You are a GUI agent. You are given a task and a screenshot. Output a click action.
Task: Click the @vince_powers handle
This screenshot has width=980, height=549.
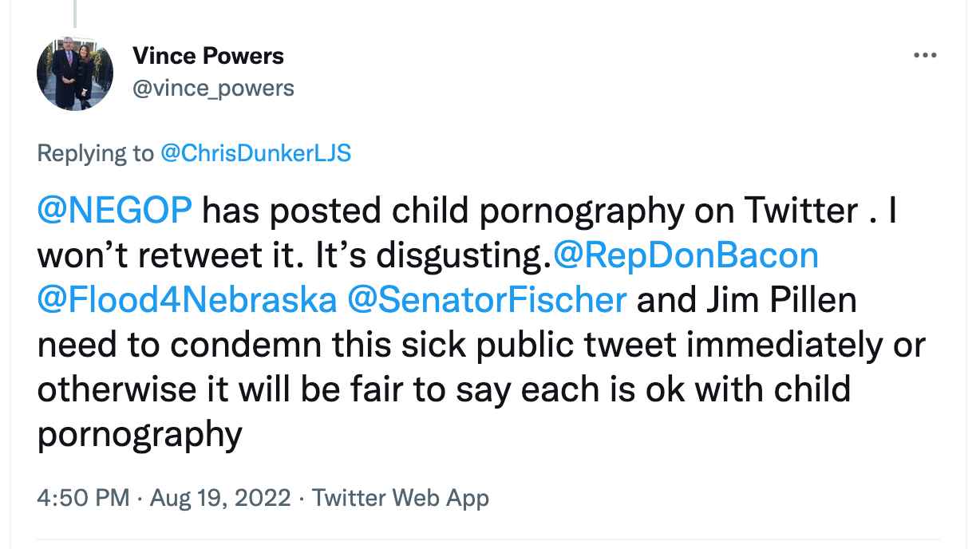click(213, 88)
